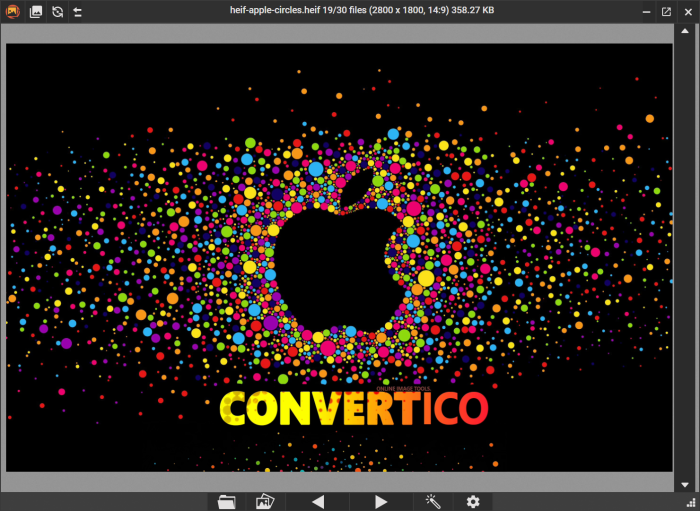Viewport: 700px width, 511px height.
Task: Minimize the viewer window
Action: [646, 12]
